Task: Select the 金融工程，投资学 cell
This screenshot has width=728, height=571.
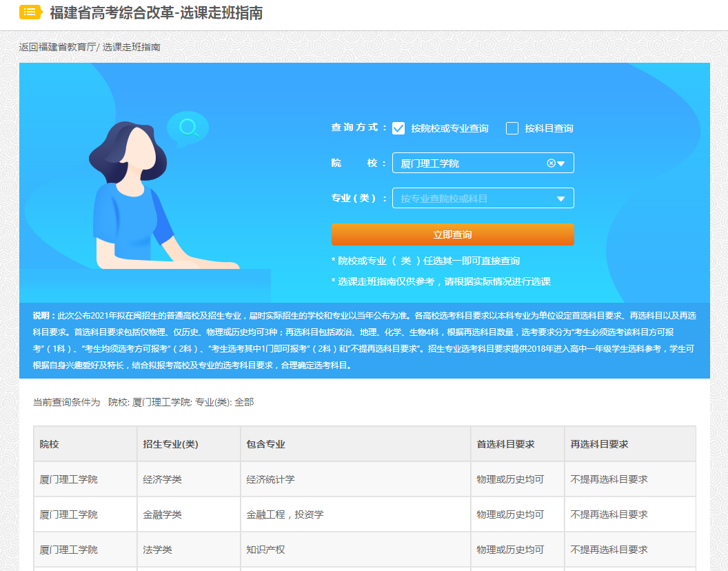Action: point(356,514)
